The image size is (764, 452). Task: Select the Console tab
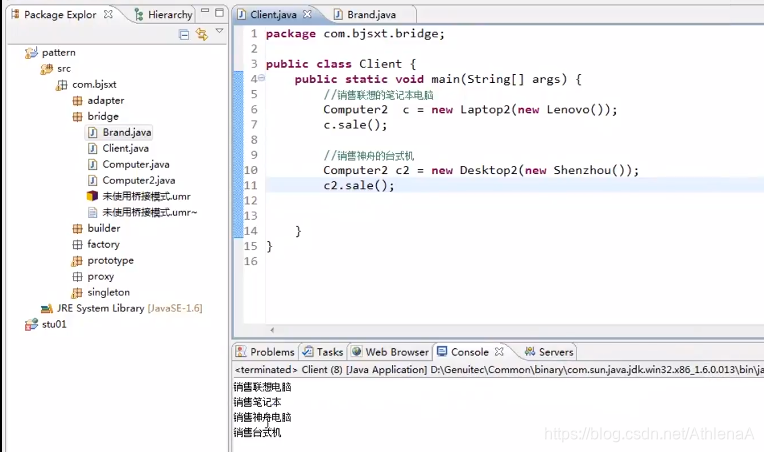coord(463,352)
